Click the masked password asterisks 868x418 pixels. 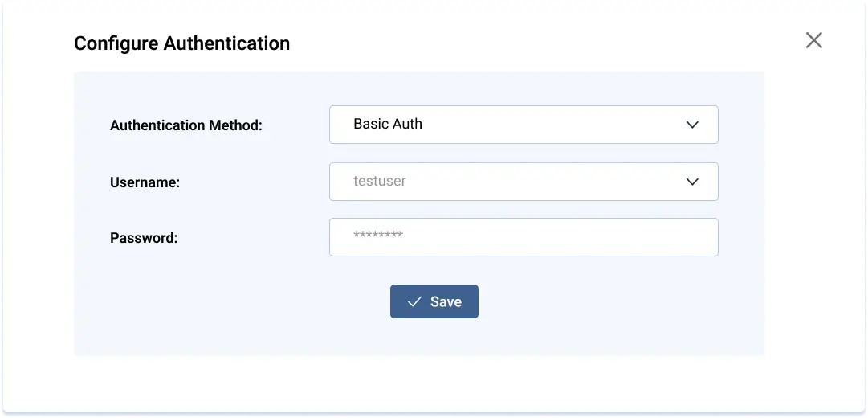tap(378, 236)
